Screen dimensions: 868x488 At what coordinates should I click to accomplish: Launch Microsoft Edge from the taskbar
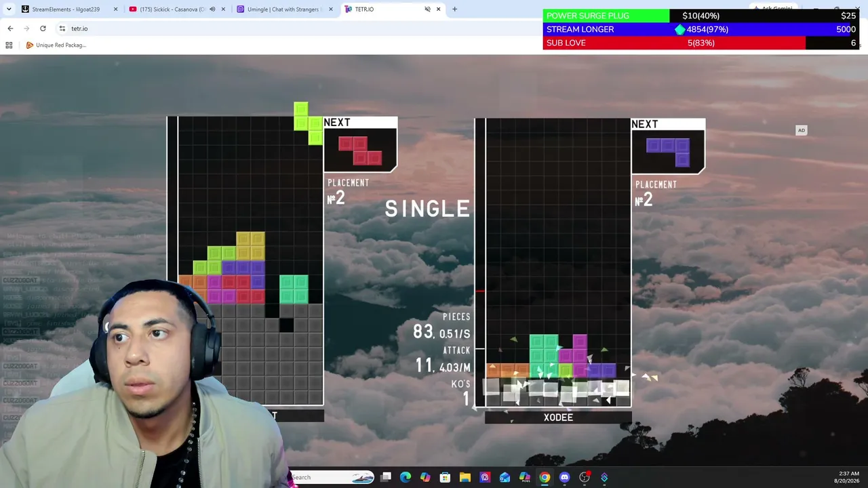(406, 477)
